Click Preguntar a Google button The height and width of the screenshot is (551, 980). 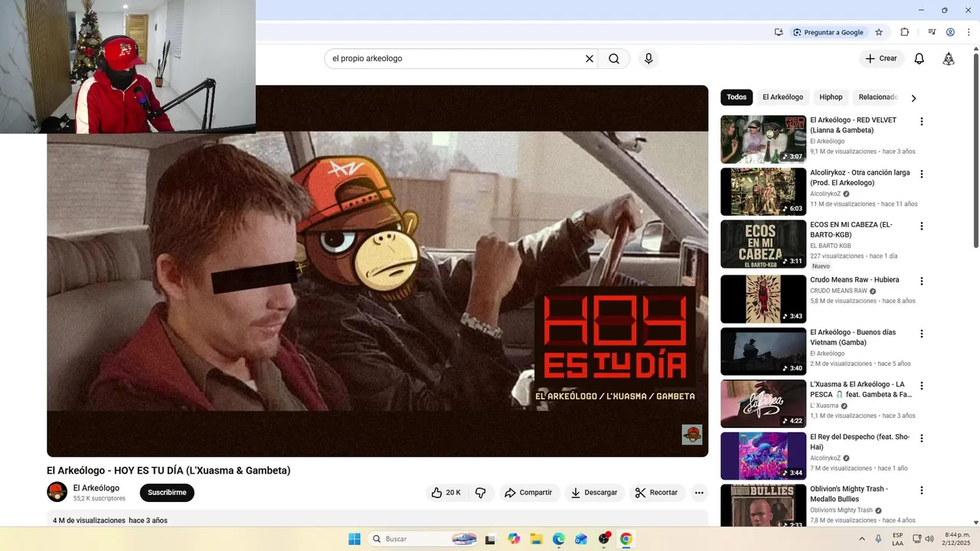click(x=828, y=32)
